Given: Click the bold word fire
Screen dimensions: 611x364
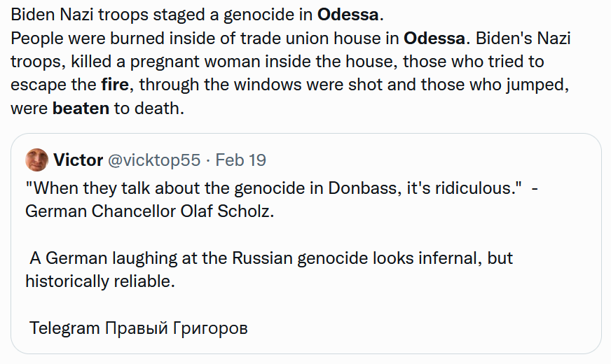Looking at the screenshot, I should click(115, 85).
